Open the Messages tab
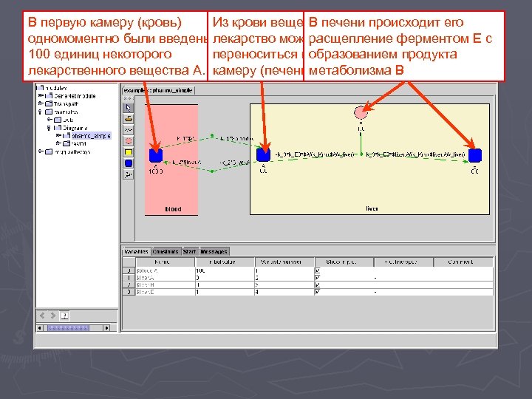532x399 pixels. (x=214, y=251)
